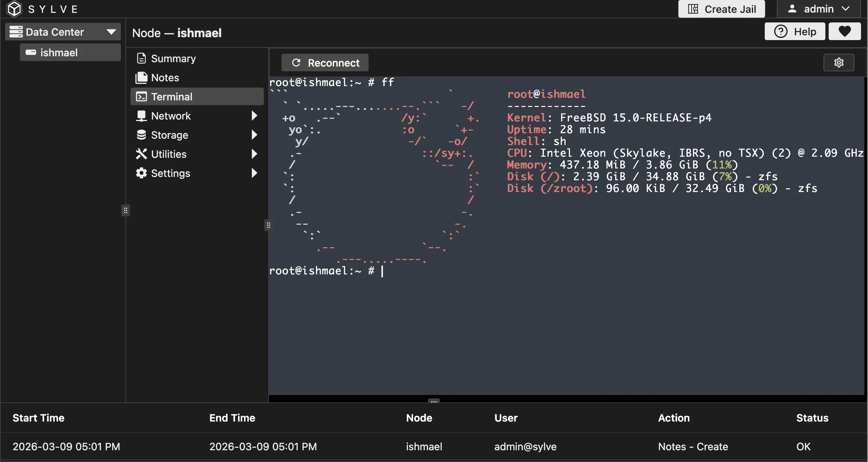Image resolution: width=868 pixels, height=462 pixels.
Task: Expand the Data Center dropdown
Action: tap(111, 32)
